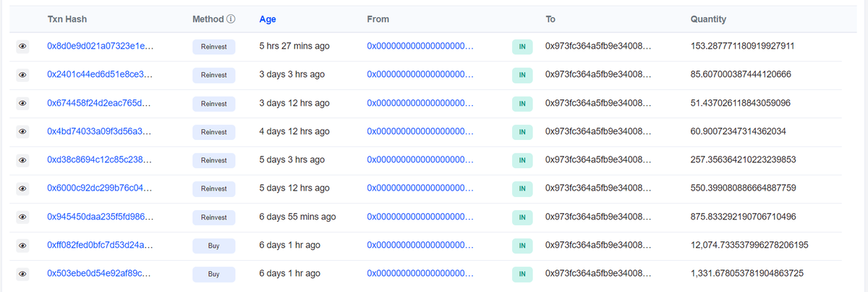Click the IN tag in 5 hrs 27 mins row
Screen dimensions: 868x292
point(522,47)
